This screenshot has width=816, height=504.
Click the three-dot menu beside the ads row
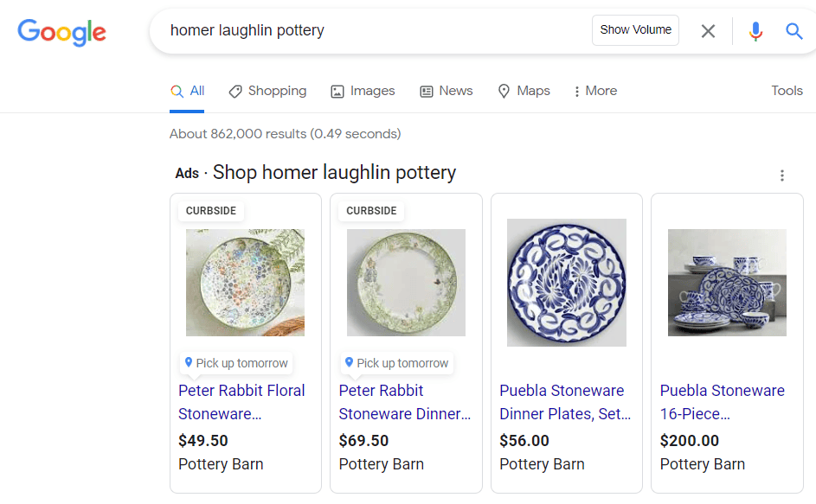[782, 175]
